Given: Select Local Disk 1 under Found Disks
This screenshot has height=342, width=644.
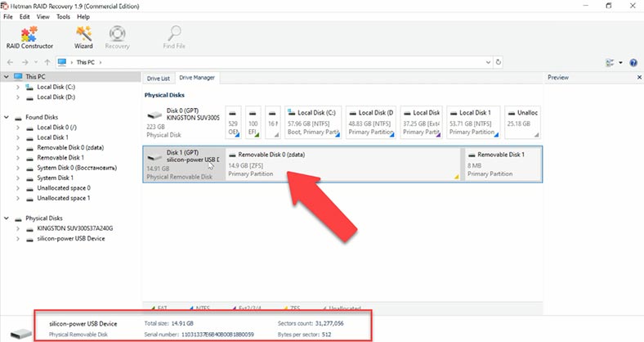Looking at the screenshot, I should pos(52,137).
